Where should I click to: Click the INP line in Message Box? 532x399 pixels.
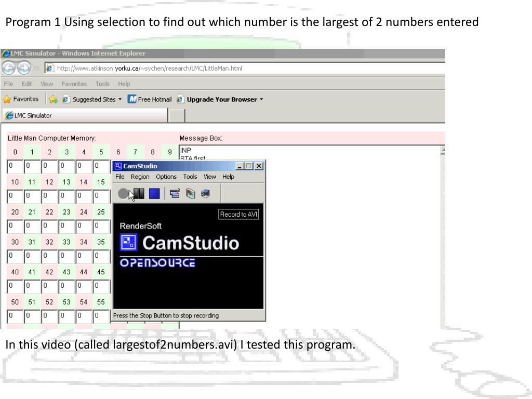(185, 150)
